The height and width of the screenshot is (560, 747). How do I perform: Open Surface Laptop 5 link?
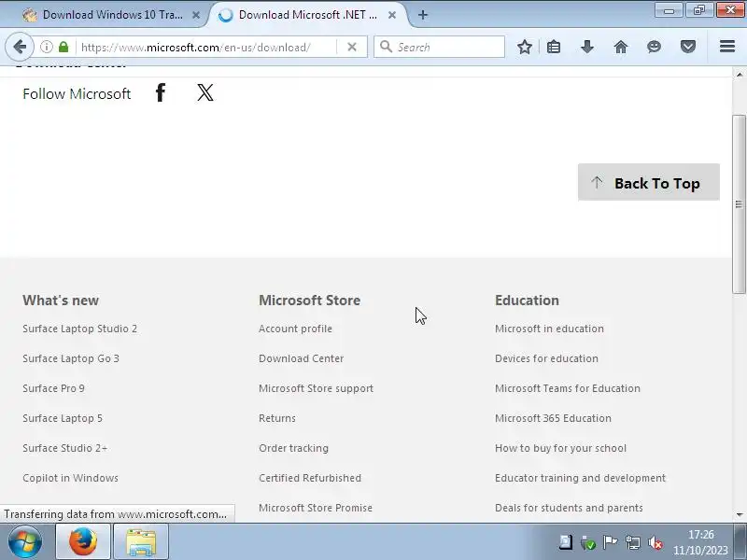[x=63, y=418]
